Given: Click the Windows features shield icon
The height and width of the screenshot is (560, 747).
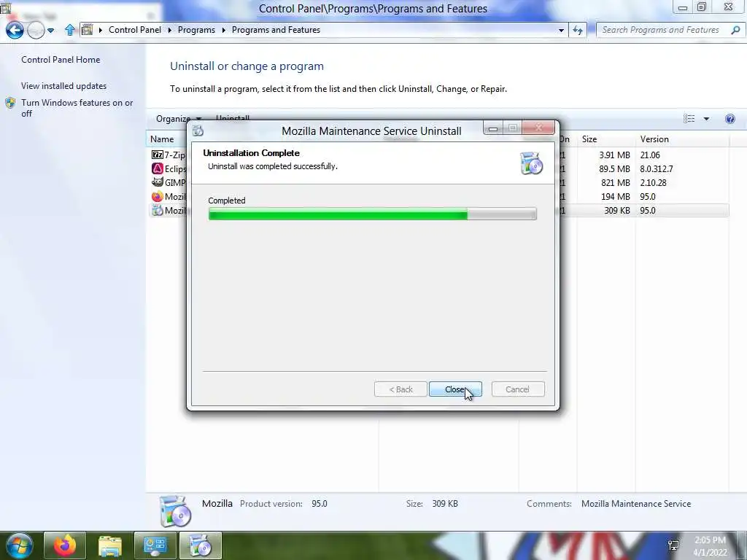Looking at the screenshot, I should [10, 103].
